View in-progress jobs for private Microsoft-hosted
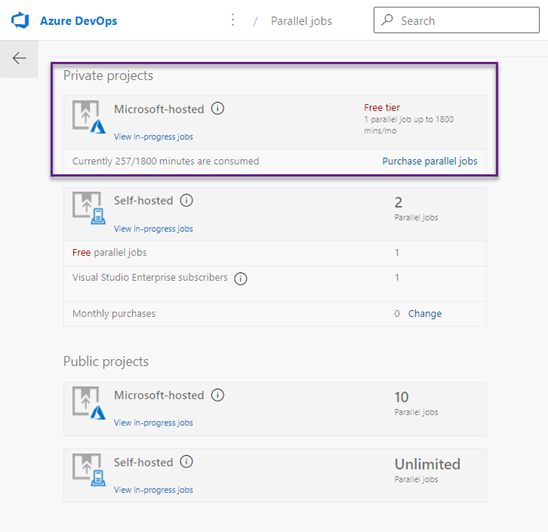This screenshot has width=548, height=532. [153, 137]
